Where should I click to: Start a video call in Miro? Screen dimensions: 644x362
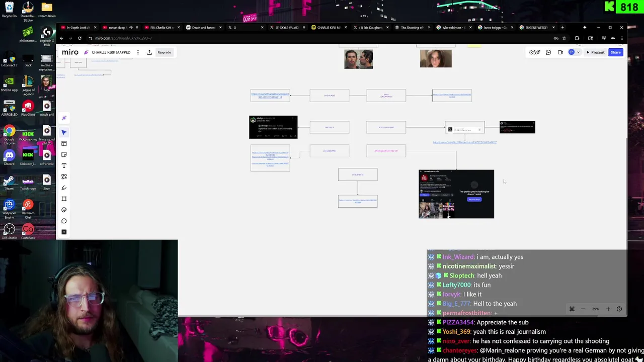pos(560,52)
